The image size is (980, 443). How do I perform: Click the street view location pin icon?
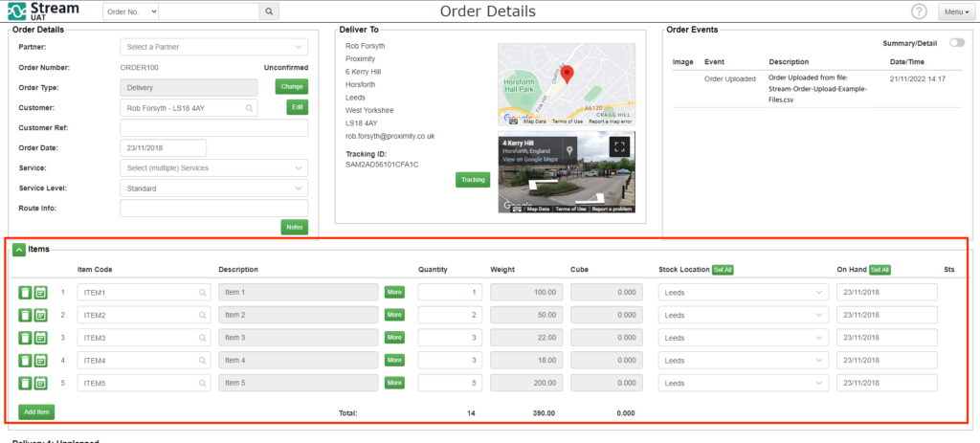point(569,150)
